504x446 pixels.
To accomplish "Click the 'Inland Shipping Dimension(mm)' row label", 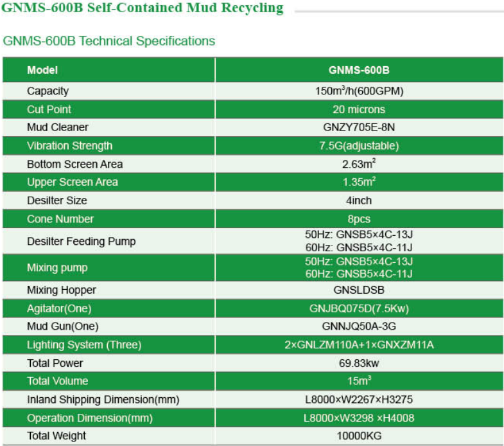I will coord(103,400).
